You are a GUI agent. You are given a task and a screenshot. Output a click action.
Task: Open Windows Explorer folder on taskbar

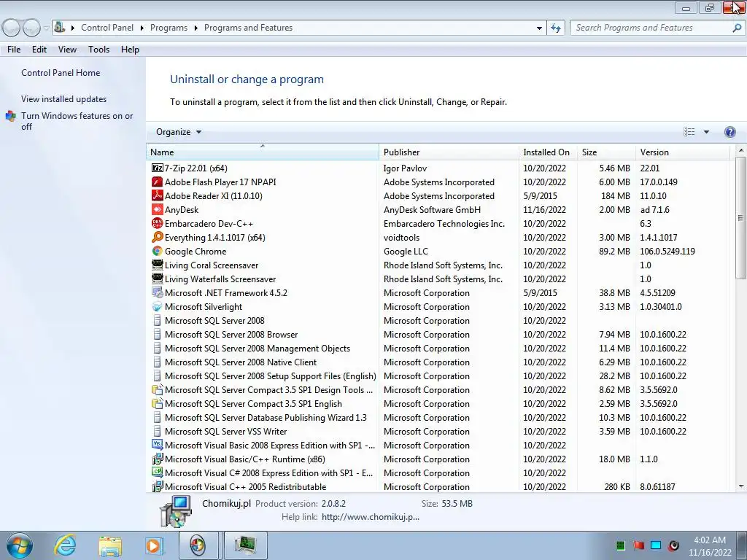pos(110,545)
